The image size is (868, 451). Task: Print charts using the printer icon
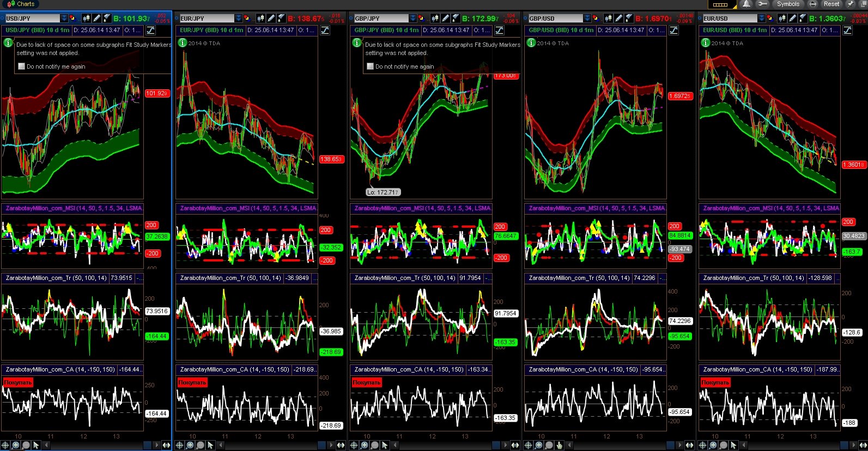(x=812, y=4)
